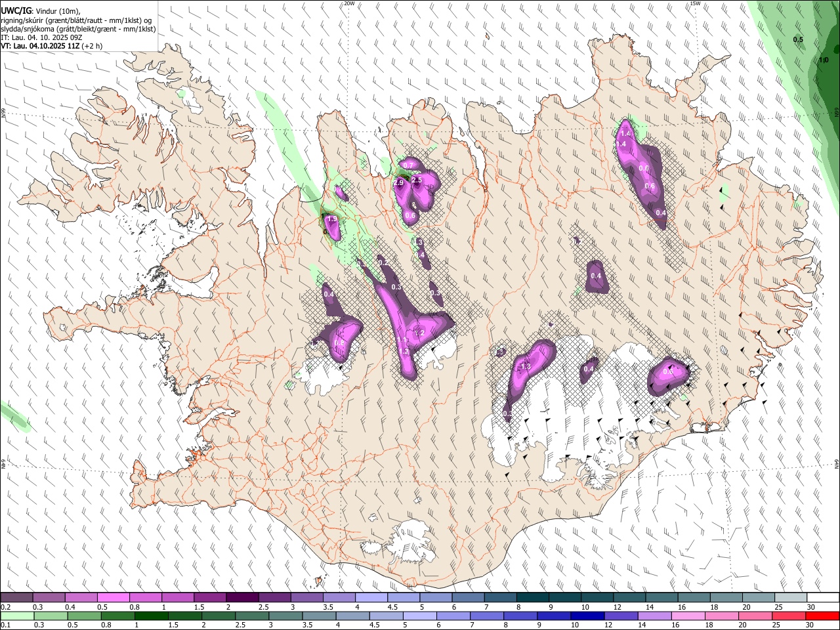The width and height of the screenshot is (840, 630).
Task: Click the bright red rain swatch above 30
Action: click(822, 616)
